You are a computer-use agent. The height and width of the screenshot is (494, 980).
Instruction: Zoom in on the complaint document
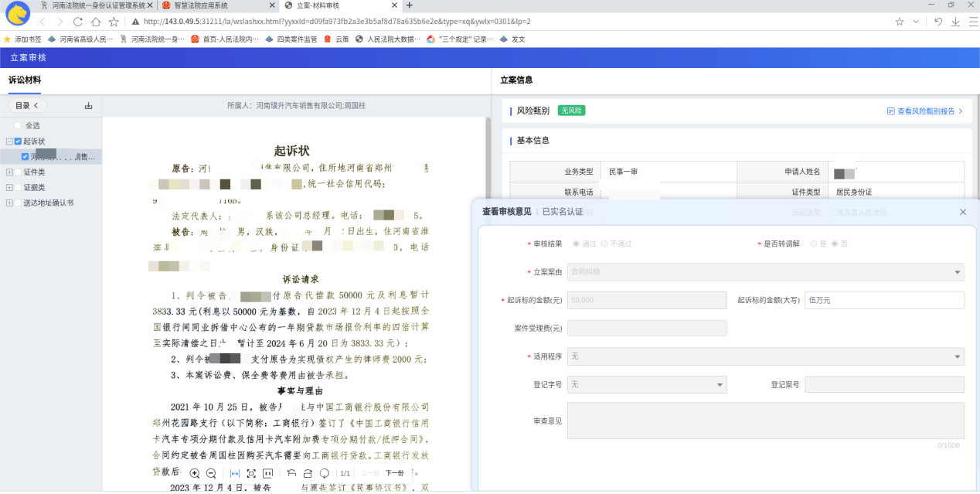(195, 473)
